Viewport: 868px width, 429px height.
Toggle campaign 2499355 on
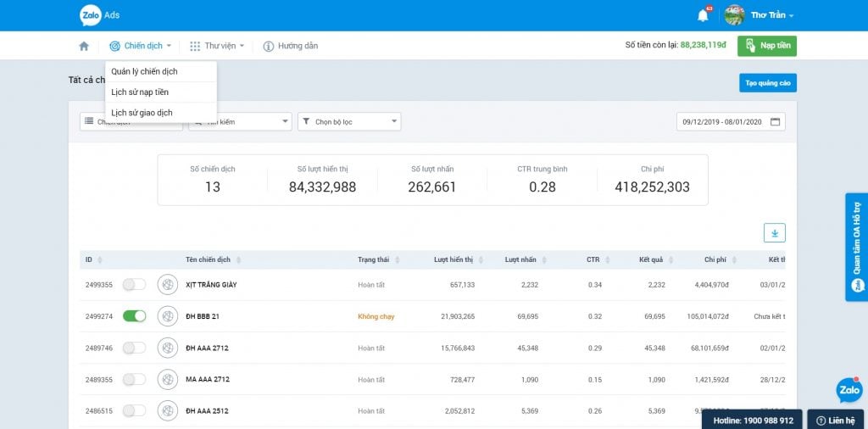134,285
